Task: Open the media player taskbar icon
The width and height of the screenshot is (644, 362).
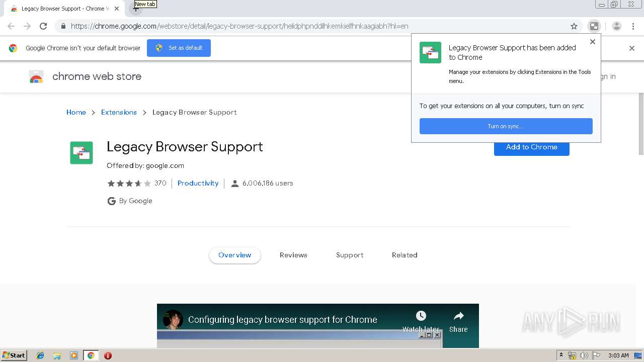Action: coord(74,355)
